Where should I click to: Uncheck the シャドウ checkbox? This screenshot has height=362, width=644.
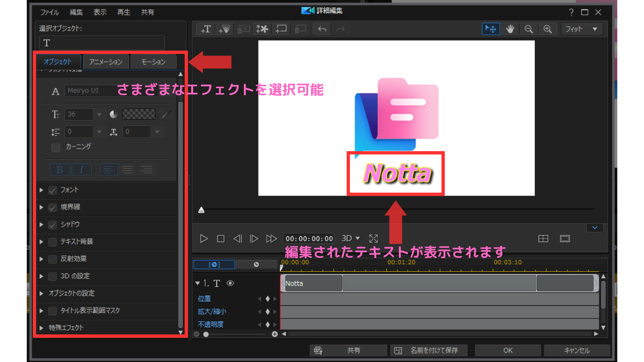coord(52,225)
